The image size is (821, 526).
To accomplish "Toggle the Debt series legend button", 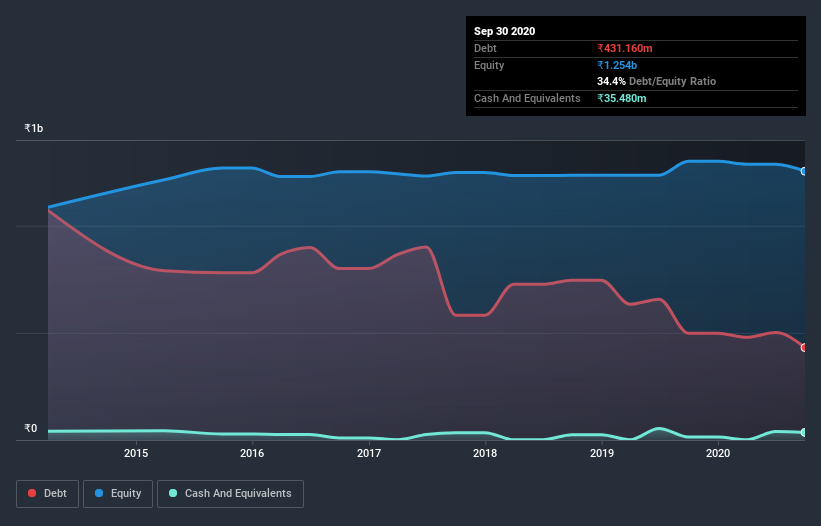I will (47, 494).
